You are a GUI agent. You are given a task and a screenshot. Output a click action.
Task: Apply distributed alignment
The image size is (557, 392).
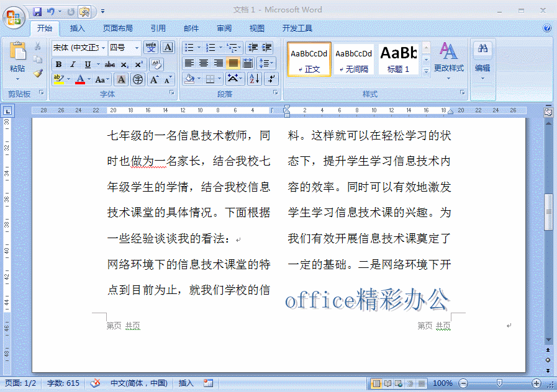tap(248, 63)
